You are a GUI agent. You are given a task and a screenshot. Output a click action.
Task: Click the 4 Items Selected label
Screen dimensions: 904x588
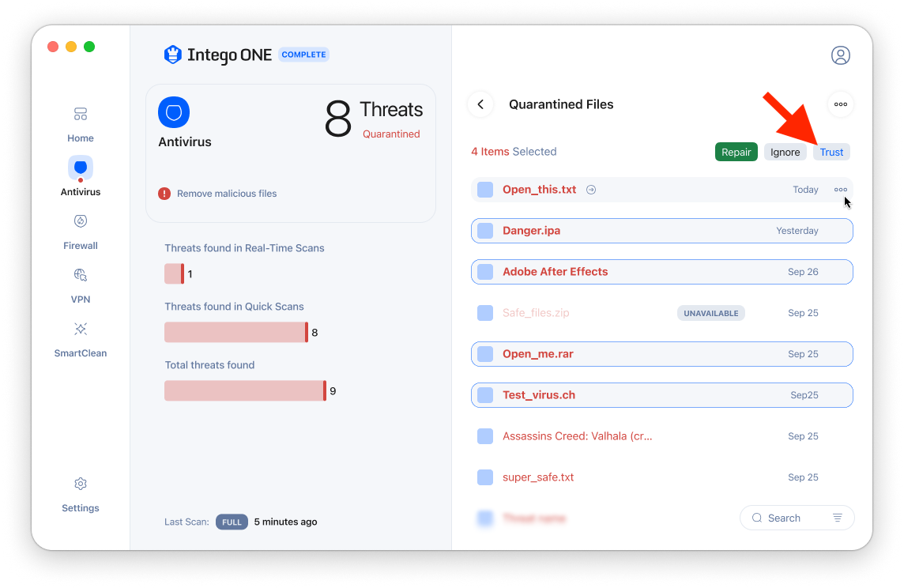tap(514, 152)
